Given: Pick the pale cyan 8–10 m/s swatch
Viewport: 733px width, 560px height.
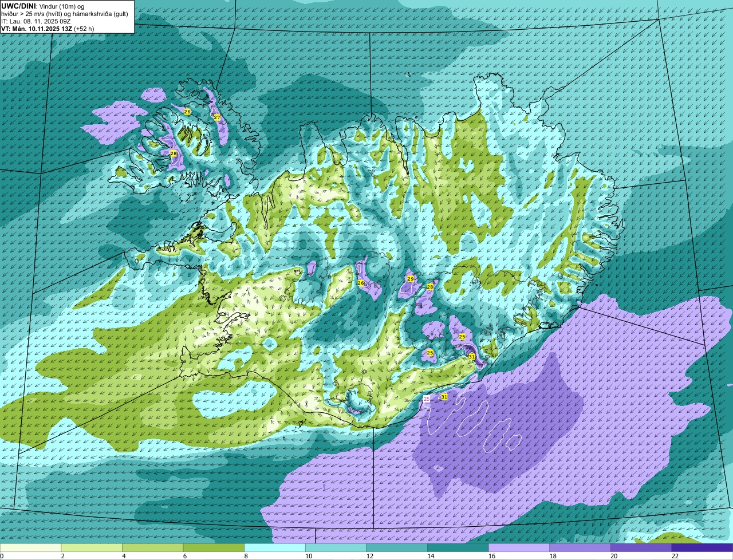Looking at the screenshot, I should (x=275, y=547).
